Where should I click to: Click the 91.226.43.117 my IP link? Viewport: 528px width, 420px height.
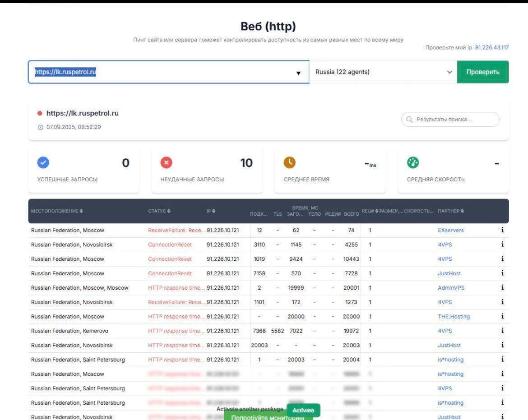[x=491, y=47]
